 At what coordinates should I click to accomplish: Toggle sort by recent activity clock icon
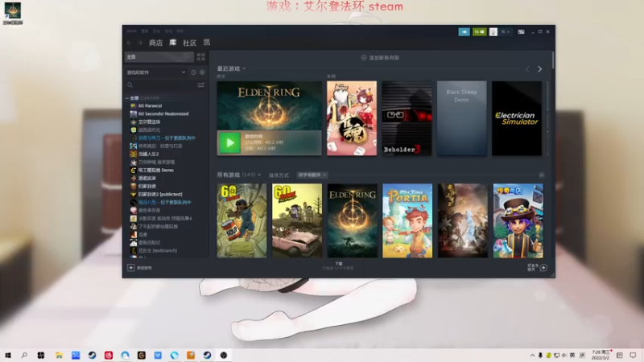pos(193,72)
